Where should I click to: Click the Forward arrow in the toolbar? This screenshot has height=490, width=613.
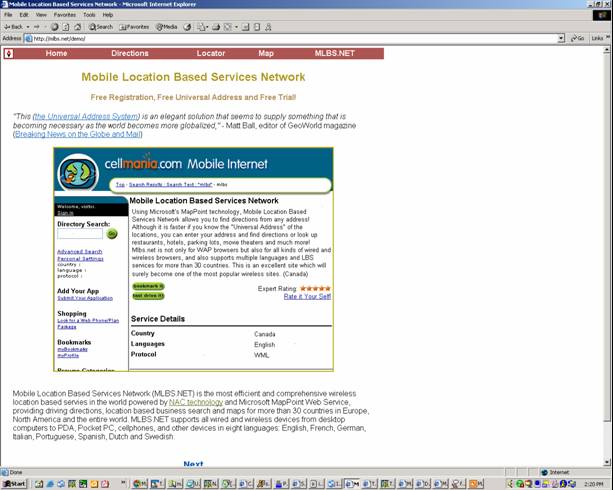pyautogui.click(x=37, y=27)
